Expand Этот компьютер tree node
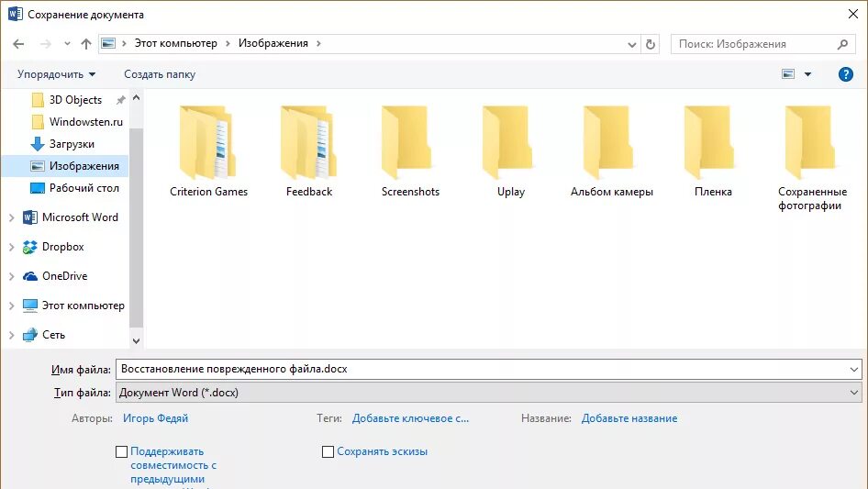The width and height of the screenshot is (868, 489). click(x=12, y=306)
